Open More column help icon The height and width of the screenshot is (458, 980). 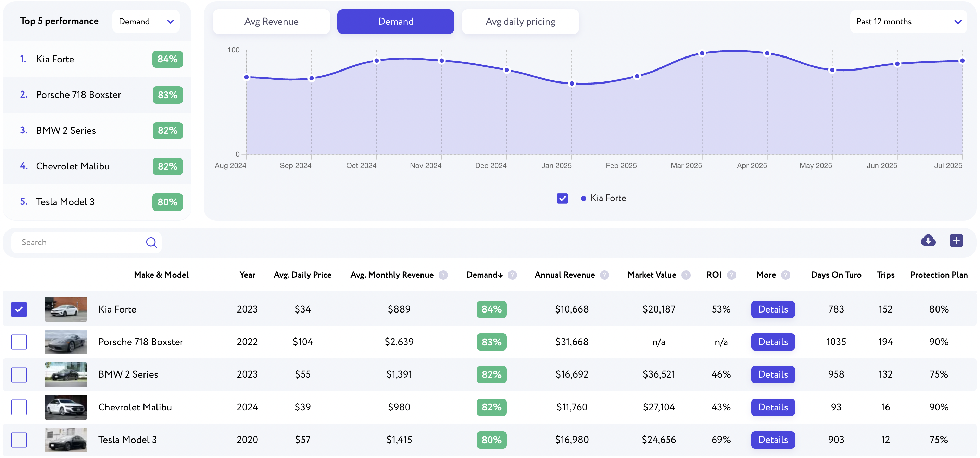tap(786, 275)
